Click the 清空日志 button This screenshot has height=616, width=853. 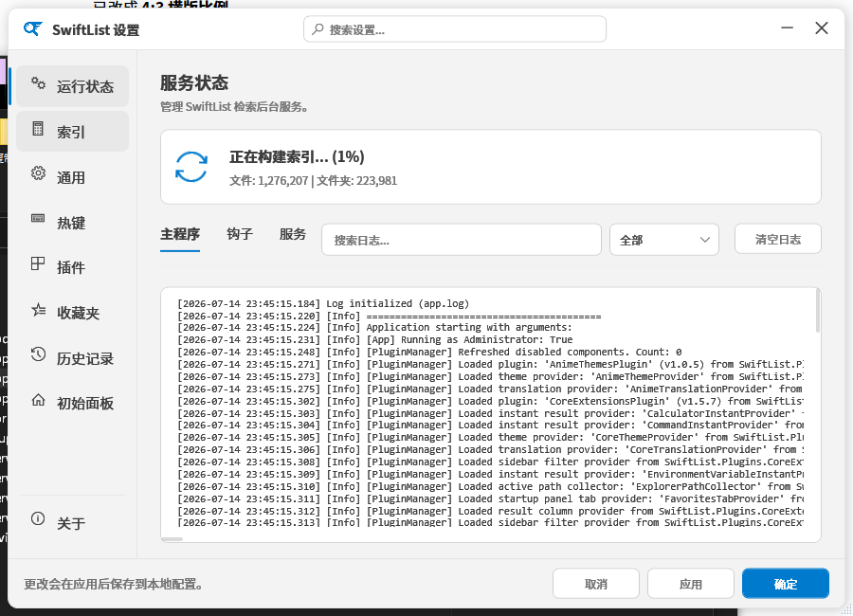[x=778, y=239]
